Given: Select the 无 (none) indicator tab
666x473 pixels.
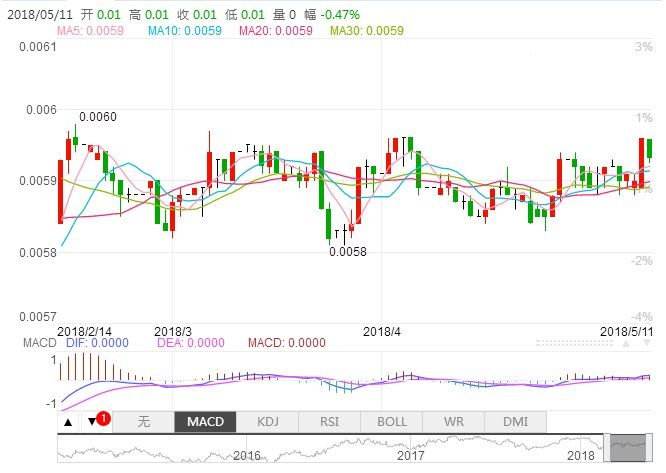Looking at the screenshot, I should pos(144,422).
